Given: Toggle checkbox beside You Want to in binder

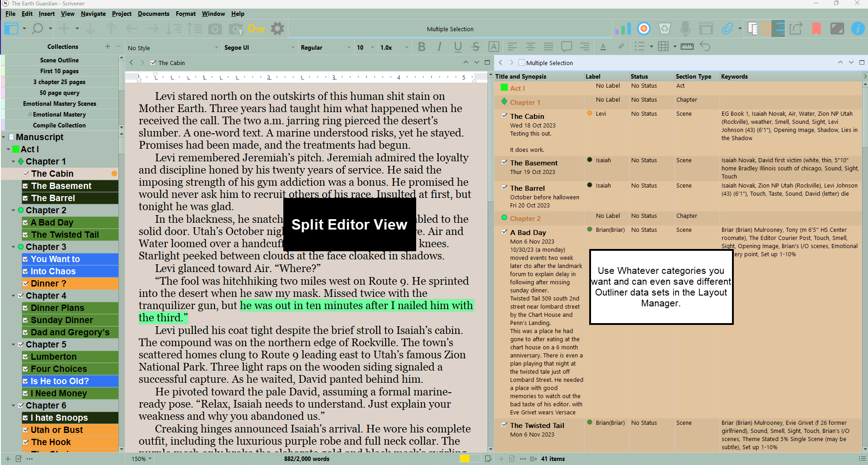Looking at the screenshot, I should (x=25, y=259).
